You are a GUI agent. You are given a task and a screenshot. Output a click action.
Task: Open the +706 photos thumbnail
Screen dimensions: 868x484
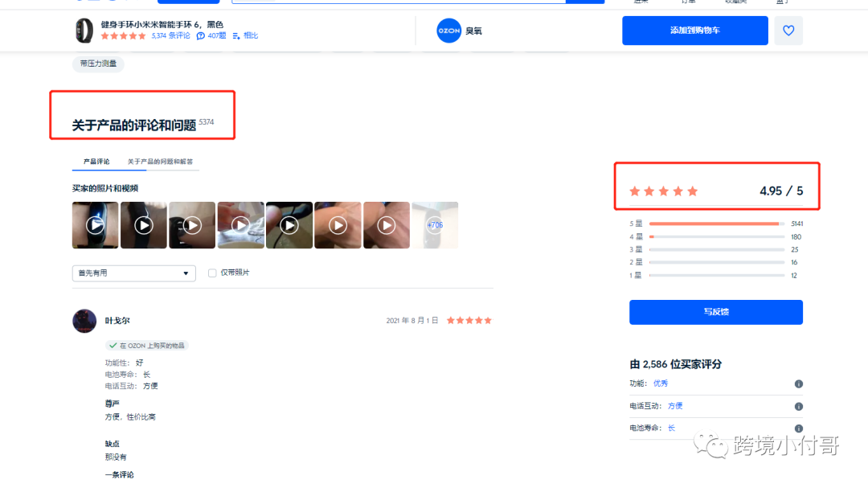click(x=435, y=224)
